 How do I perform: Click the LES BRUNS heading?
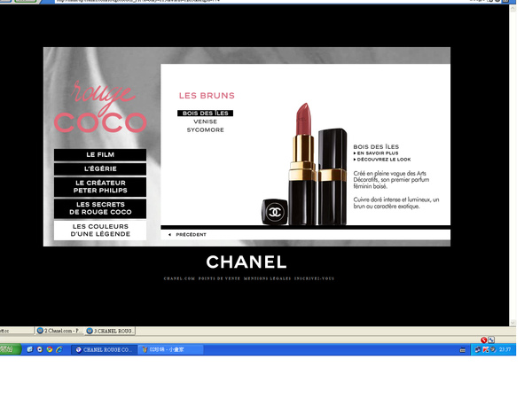click(207, 96)
